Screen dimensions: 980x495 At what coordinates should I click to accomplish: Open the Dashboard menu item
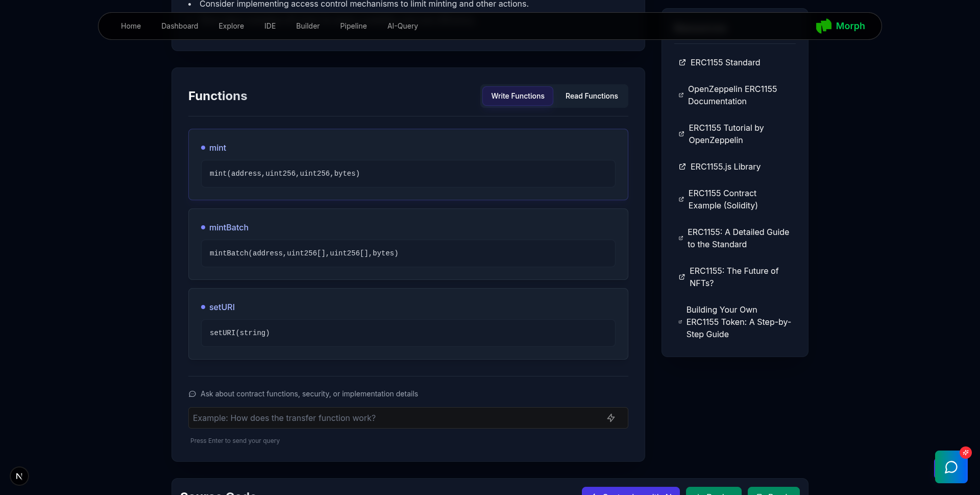(x=180, y=26)
